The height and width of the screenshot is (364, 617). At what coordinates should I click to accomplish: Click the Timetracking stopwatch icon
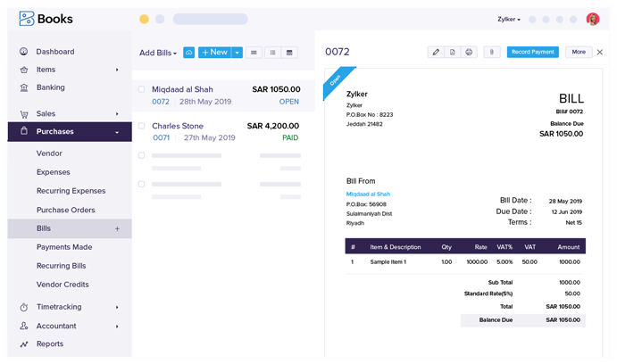[24, 307]
